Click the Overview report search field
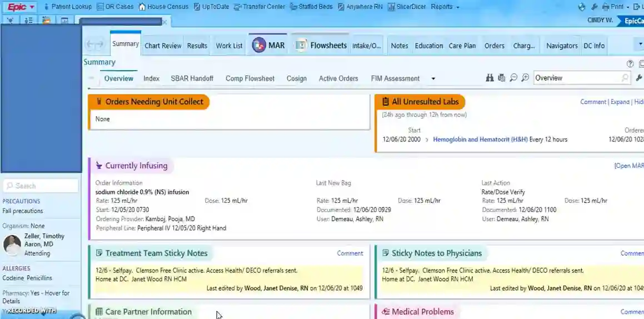 [x=582, y=78]
